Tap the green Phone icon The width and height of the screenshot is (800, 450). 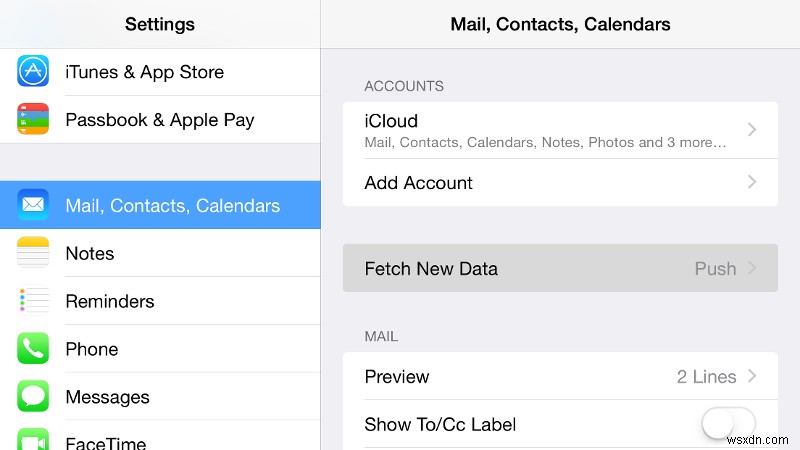33,349
